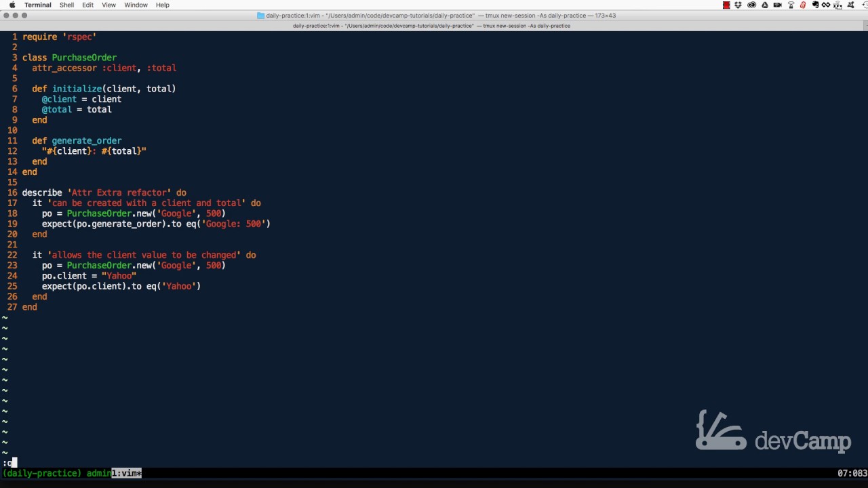Click 'can be created with a client and total' string
This screenshot has height=488, width=868.
tap(146, 203)
